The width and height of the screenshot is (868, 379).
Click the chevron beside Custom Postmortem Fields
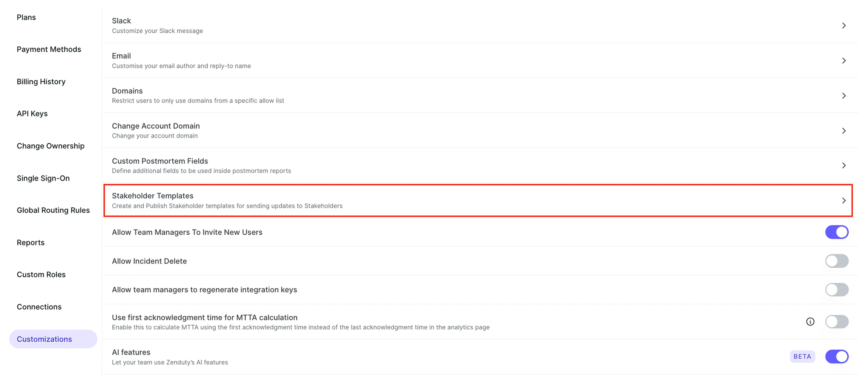tap(844, 165)
